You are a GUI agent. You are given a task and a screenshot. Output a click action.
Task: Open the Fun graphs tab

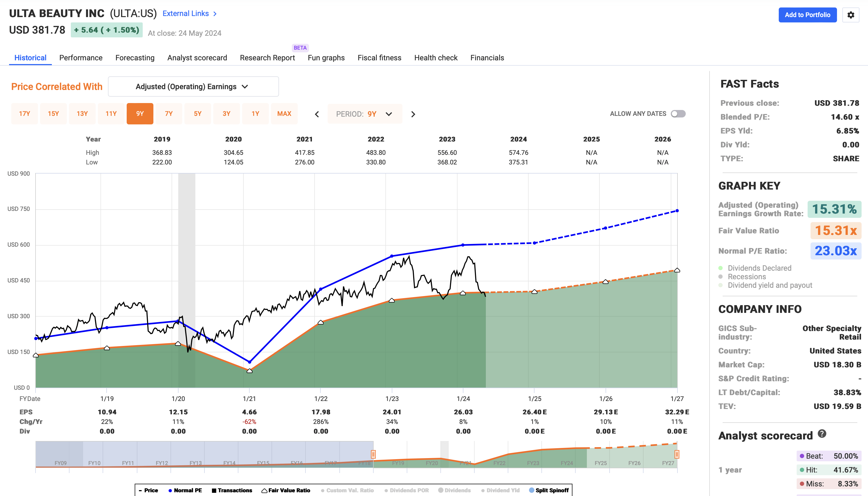[x=326, y=58]
